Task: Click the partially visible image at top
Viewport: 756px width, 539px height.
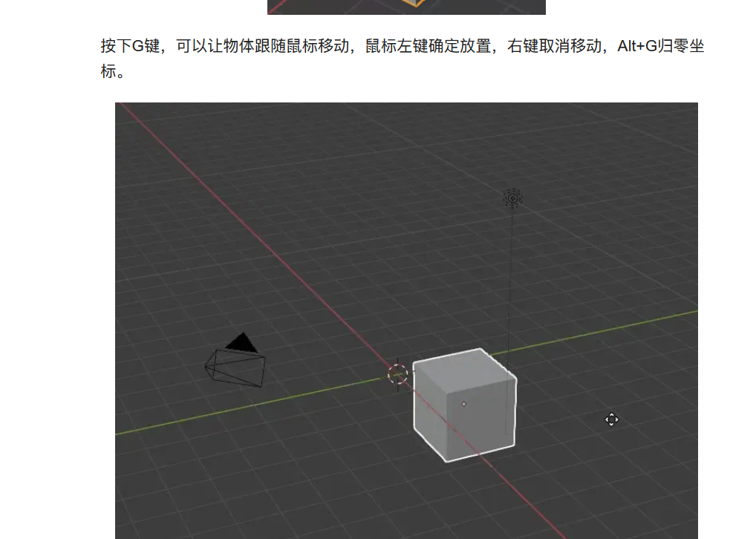Action: point(406,7)
